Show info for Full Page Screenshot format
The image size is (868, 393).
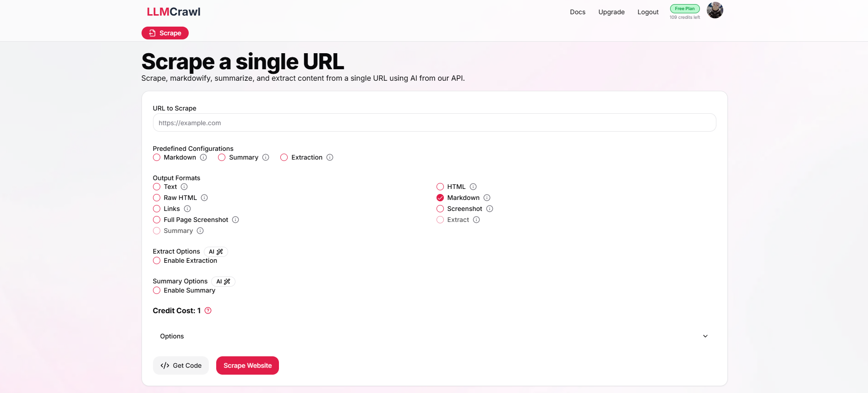pos(235,220)
